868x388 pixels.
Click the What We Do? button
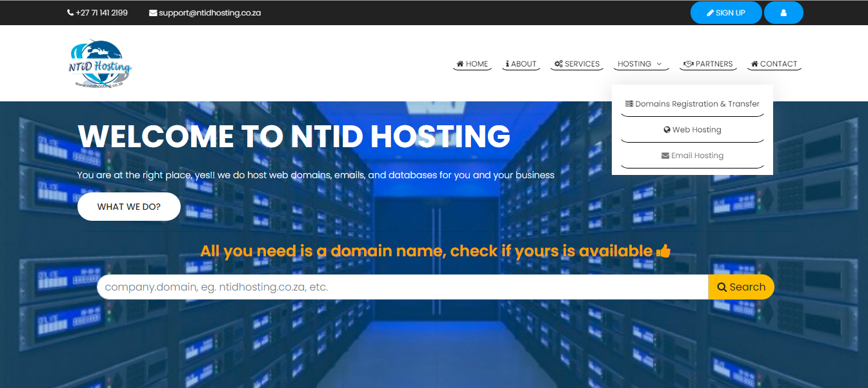(129, 207)
